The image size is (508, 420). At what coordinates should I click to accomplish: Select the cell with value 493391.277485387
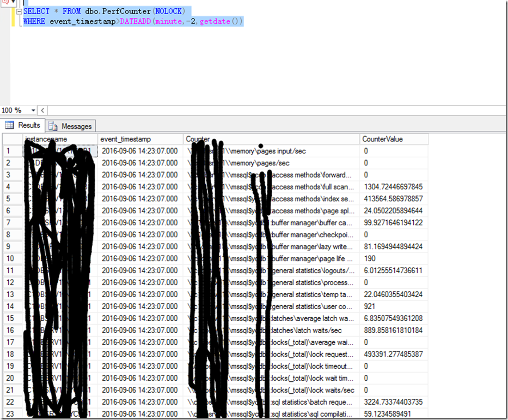(393, 355)
